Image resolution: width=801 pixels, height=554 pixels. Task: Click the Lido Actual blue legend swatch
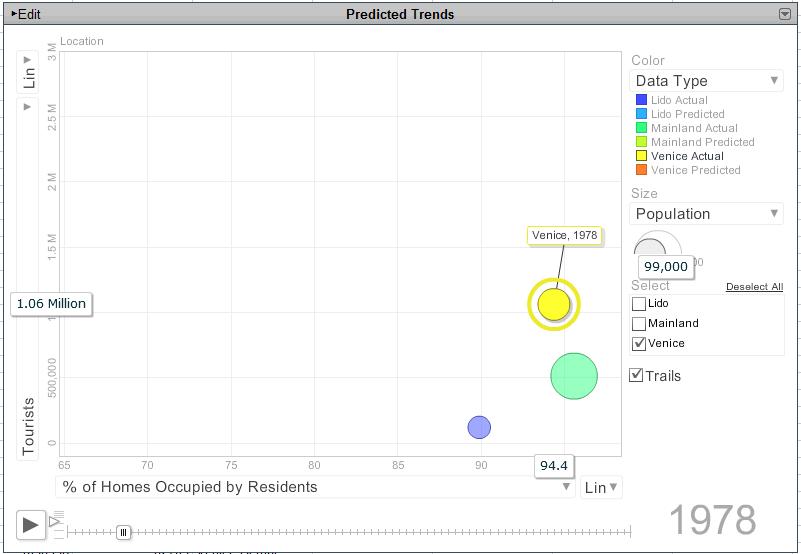tap(641, 100)
